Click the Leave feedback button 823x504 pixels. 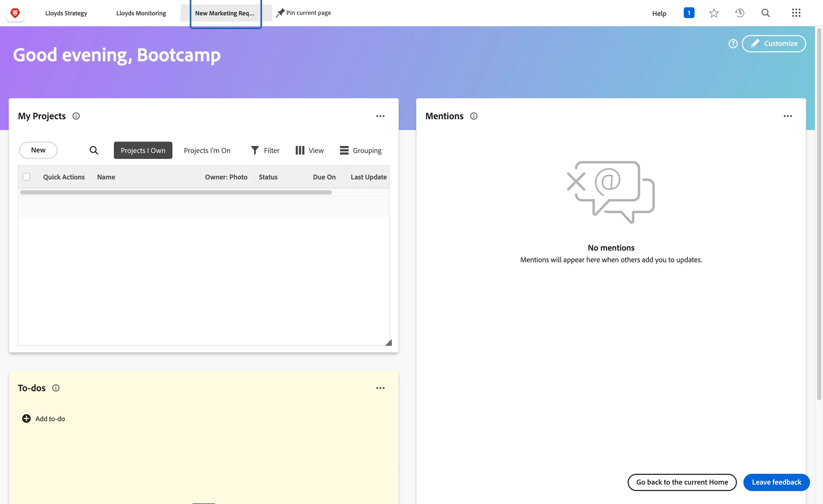[776, 482]
